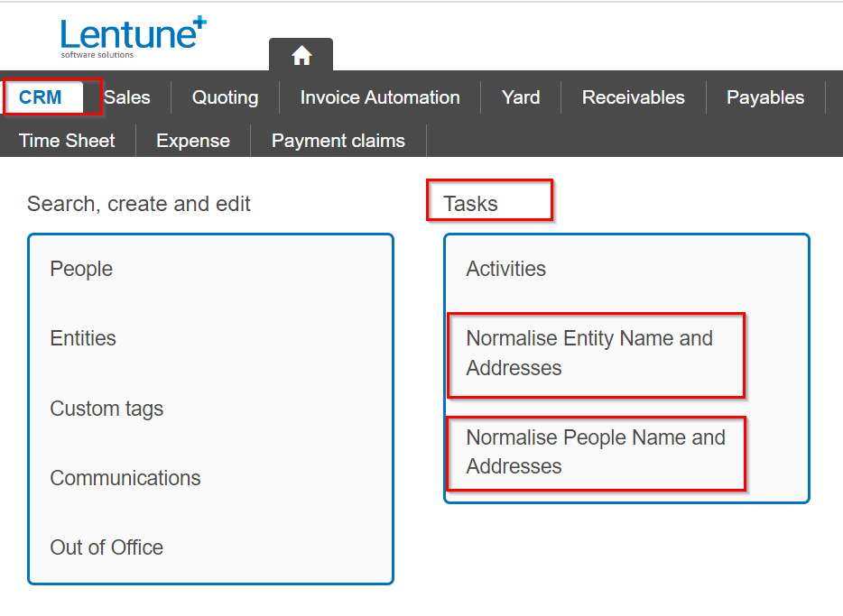Go to Communications

tap(125, 478)
